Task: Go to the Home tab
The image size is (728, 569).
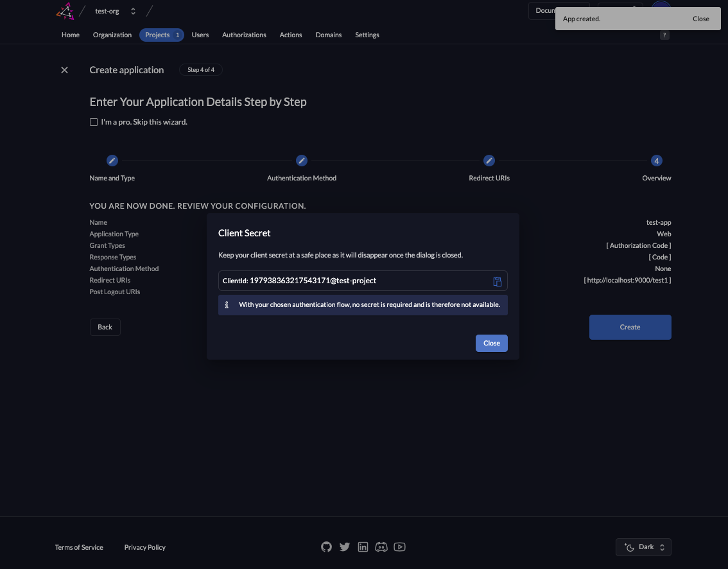Action: pos(71,35)
